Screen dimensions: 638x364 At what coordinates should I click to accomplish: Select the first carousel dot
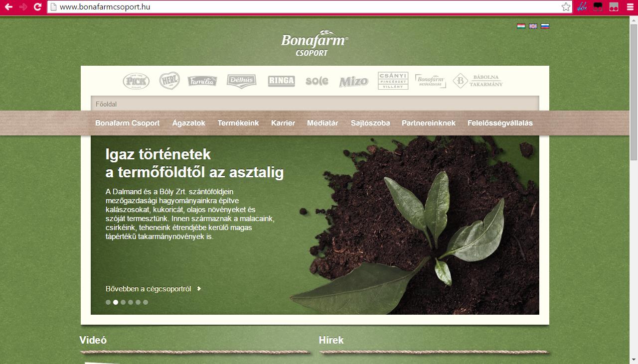click(108, 302)
